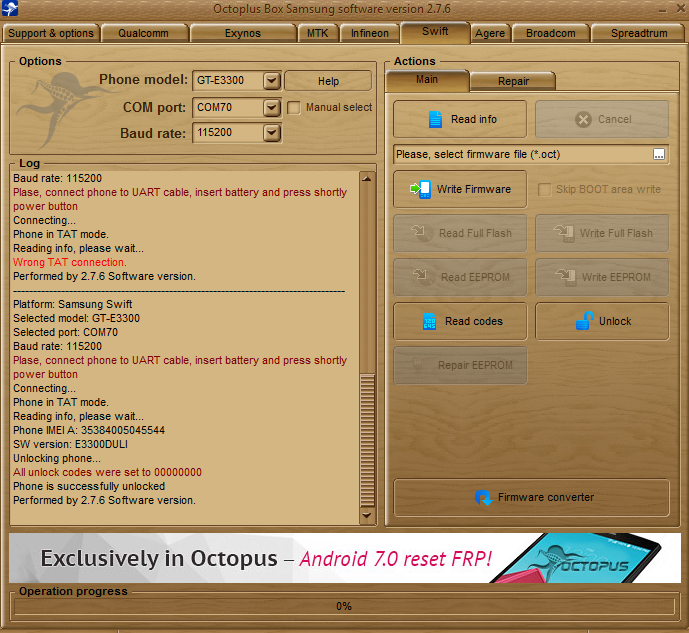
Task: Click the Cancel button label
Action: pyautogui.click(x=615, y=119)
